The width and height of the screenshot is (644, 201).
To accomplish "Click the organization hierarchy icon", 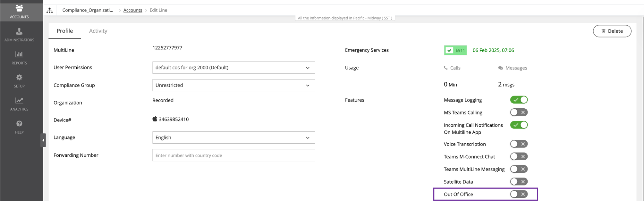I will point(49,10).
